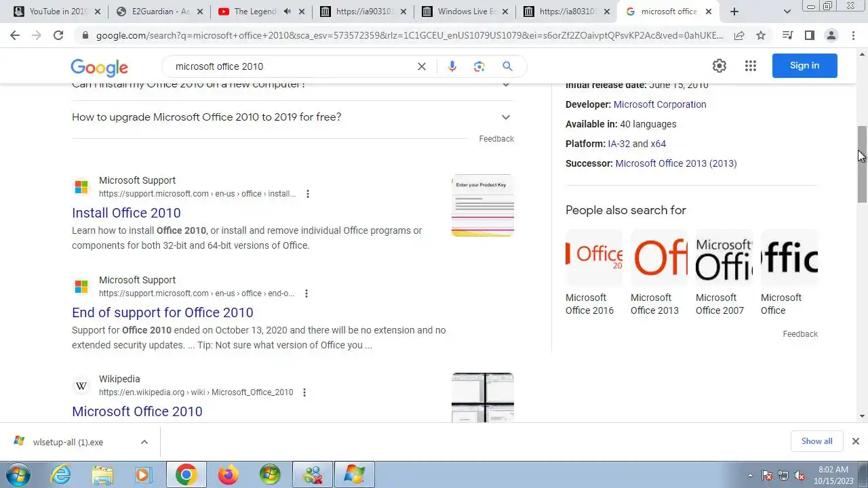Reload the current page
Viewport: 868px width, 488px height.
click(x=58, y=35)
